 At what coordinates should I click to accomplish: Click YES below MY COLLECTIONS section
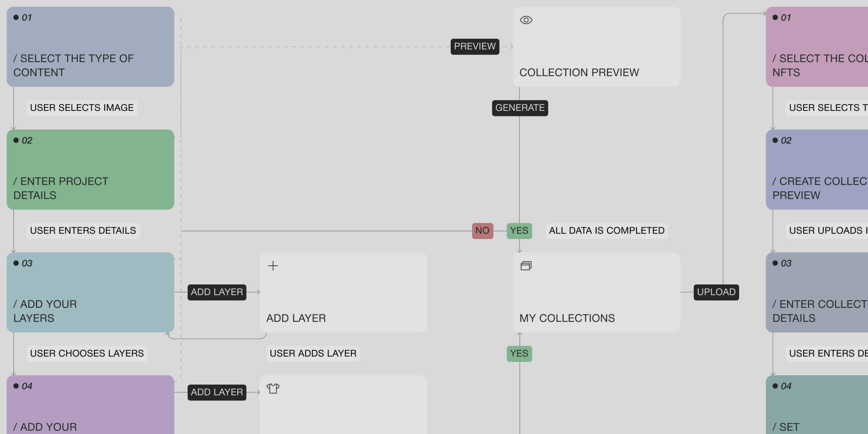(x=518, y=353)
